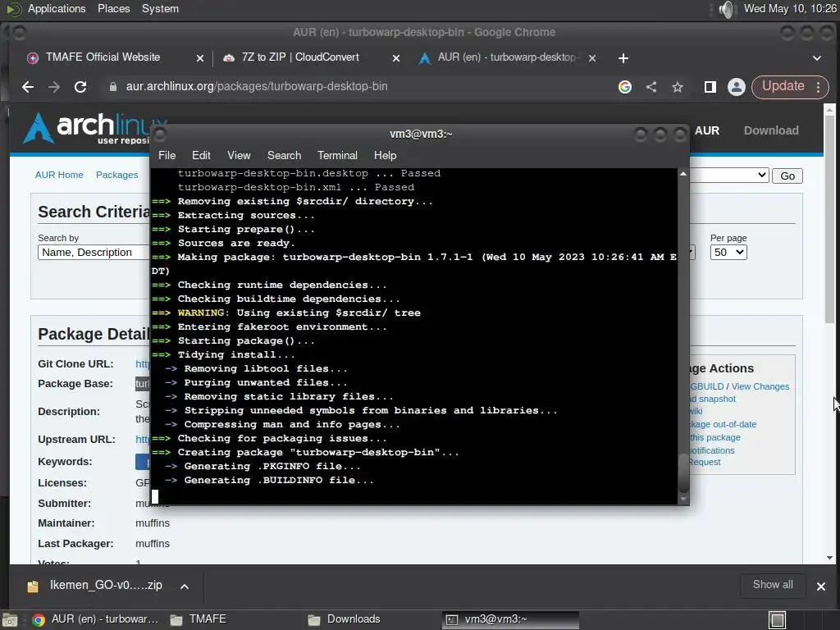Click Chrome's forward navigation arrow
This screenshot has height=630, width=840.
coord(54,87)
